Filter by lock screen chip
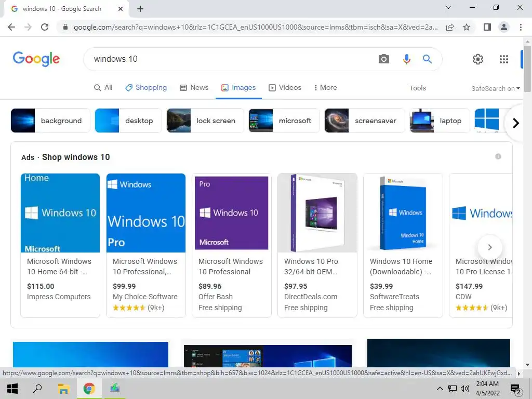This screenshot has width=532, height=399. (205, 121)
